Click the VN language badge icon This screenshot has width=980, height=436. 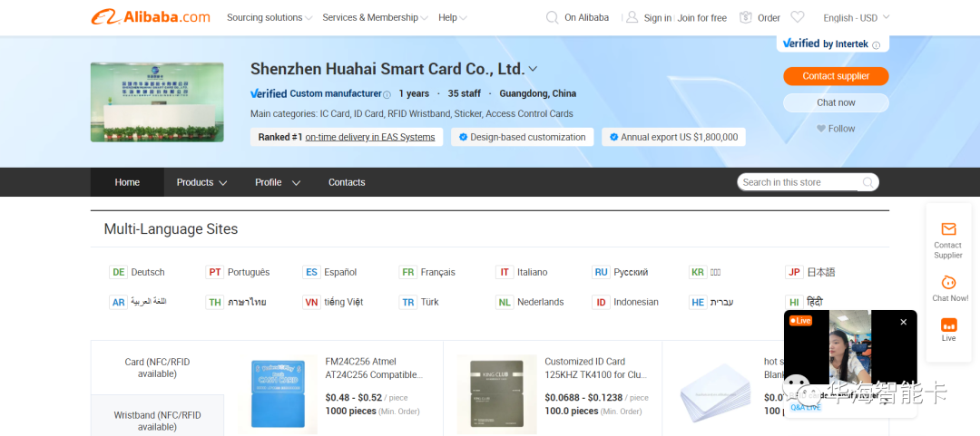coord(311,303)
